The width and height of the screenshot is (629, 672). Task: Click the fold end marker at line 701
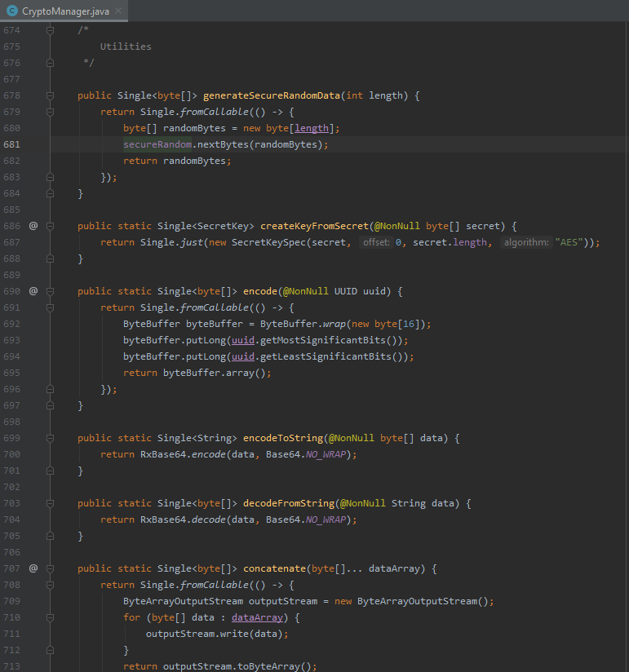pos(50,471)
